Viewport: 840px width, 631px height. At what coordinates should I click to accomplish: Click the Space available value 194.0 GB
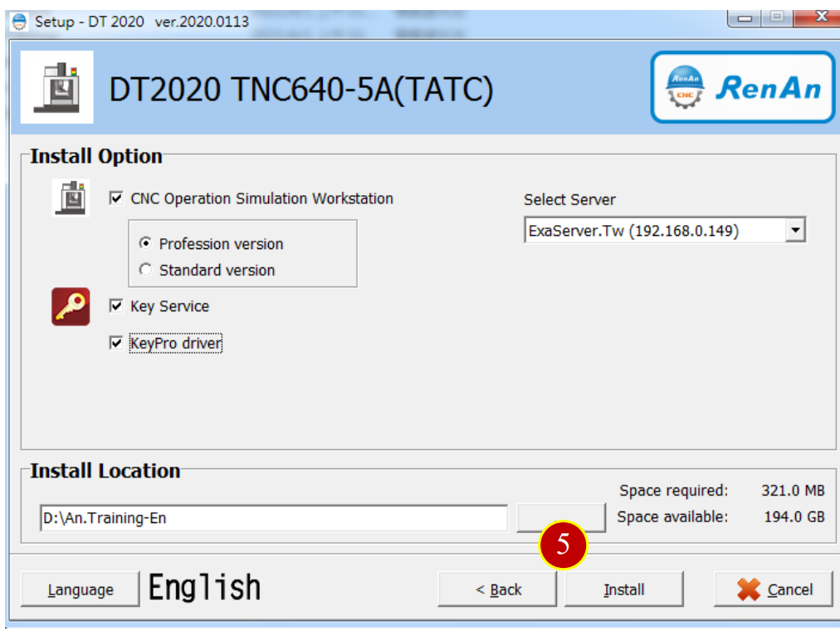point(794,517)
